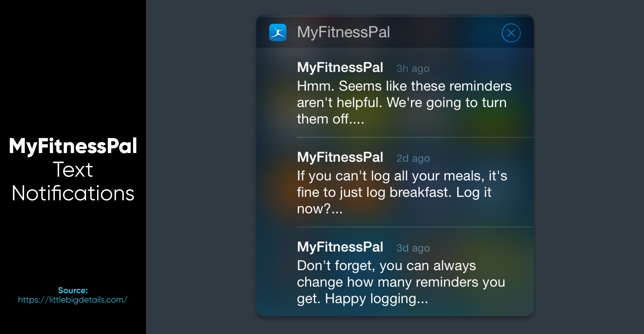This screenshot has height=334, width=644.
Task: Select sender name on 2d ago notification
Action: pos(340,157)
